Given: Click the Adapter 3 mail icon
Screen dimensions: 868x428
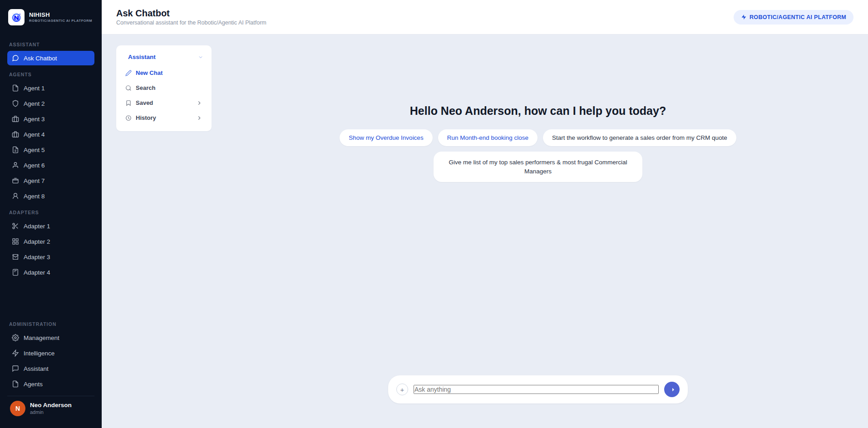Looking at the screenshot, I should coord(15,257).
